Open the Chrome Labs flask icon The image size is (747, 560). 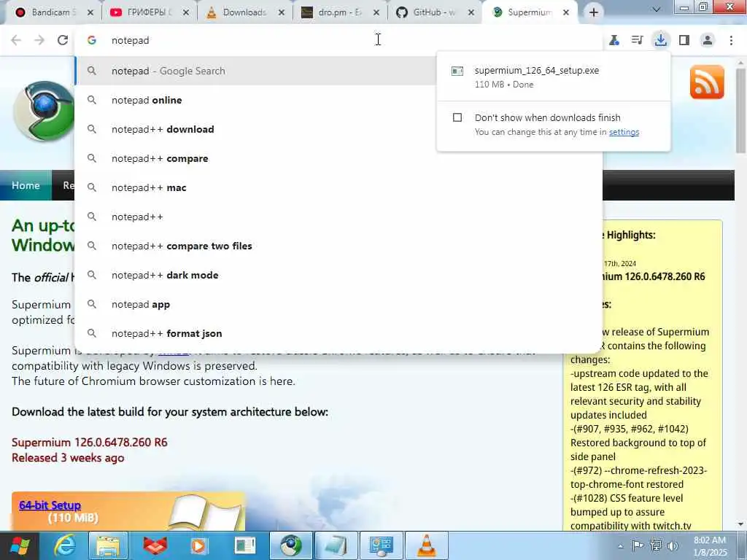tap(614, 40)
